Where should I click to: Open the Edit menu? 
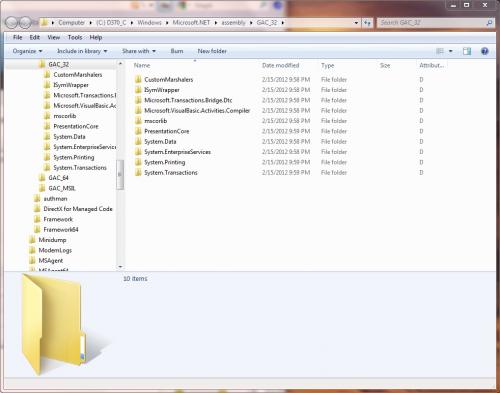[35, 37]
